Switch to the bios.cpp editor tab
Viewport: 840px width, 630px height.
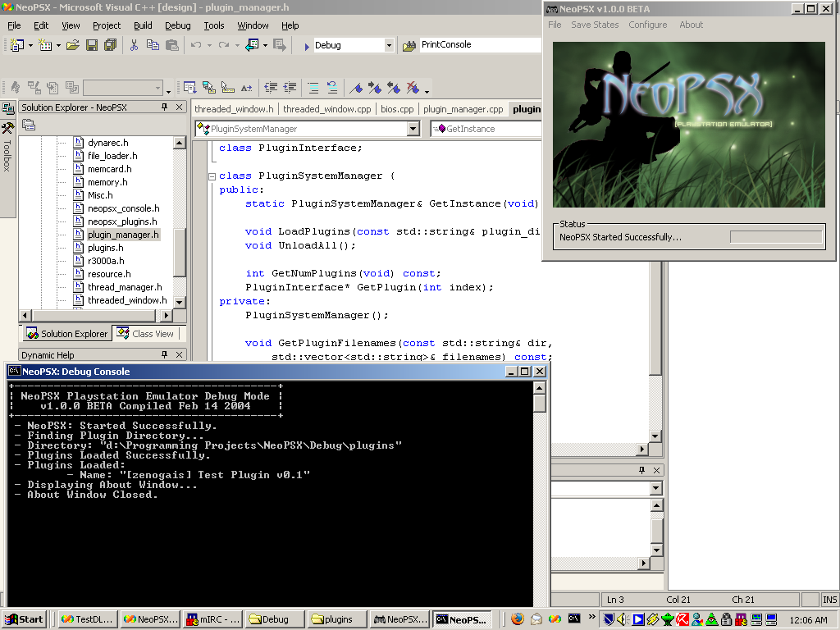click(x=397, y=109)
